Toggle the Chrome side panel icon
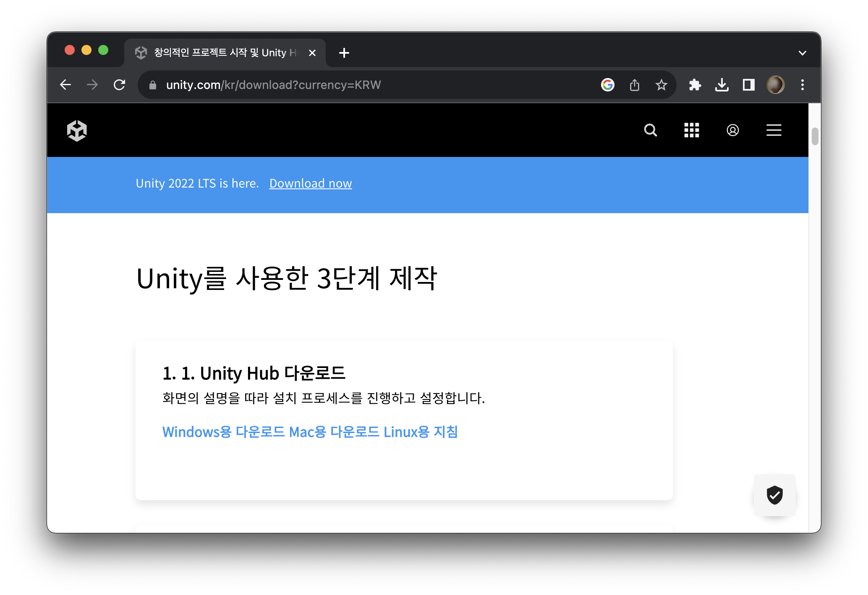Screen dimensions: 868x595 click(x=748, y=85)
